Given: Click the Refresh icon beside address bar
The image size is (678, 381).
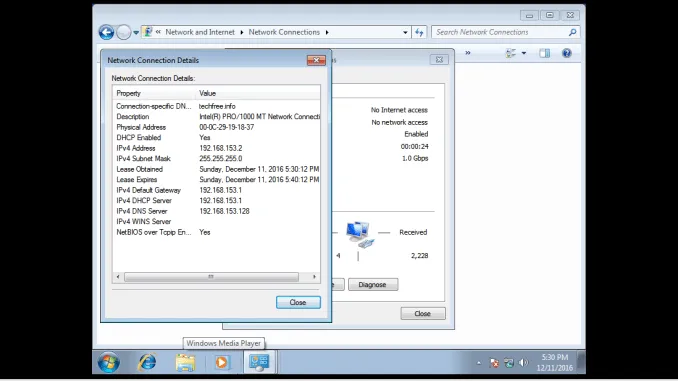Looking at the screenshot, I should 419,32.
